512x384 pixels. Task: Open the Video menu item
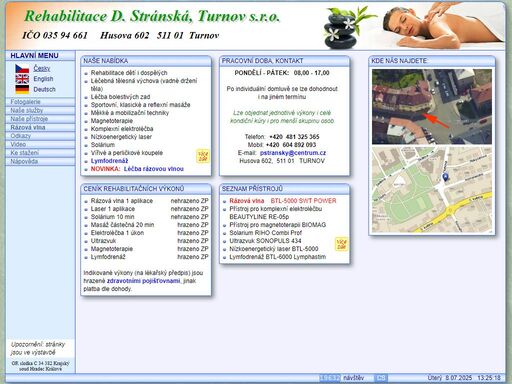(40, 144)
